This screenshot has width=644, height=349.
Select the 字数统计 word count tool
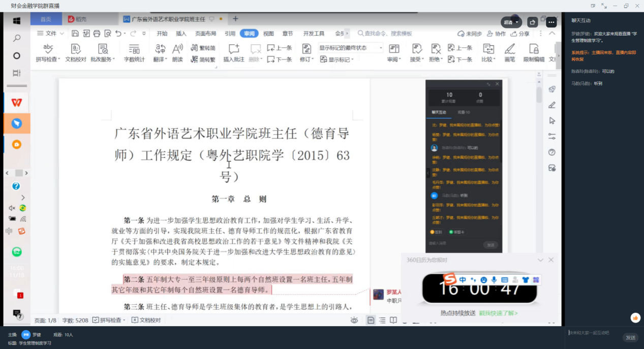click(x=134, y=53)
